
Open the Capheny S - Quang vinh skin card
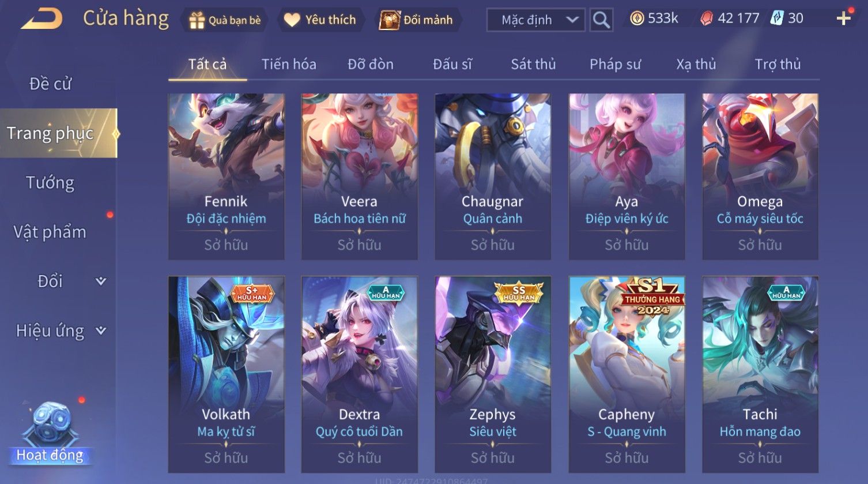tap(627, 374)
